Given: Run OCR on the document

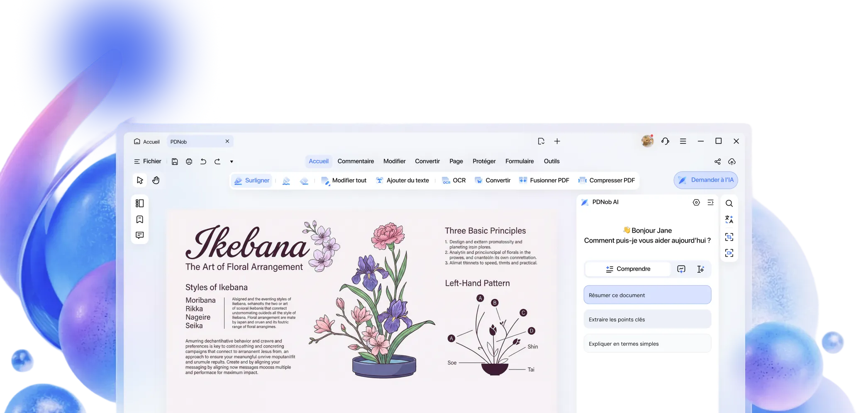Looking at the screenshot, I should pyautogui.click(x=454, y=180).
